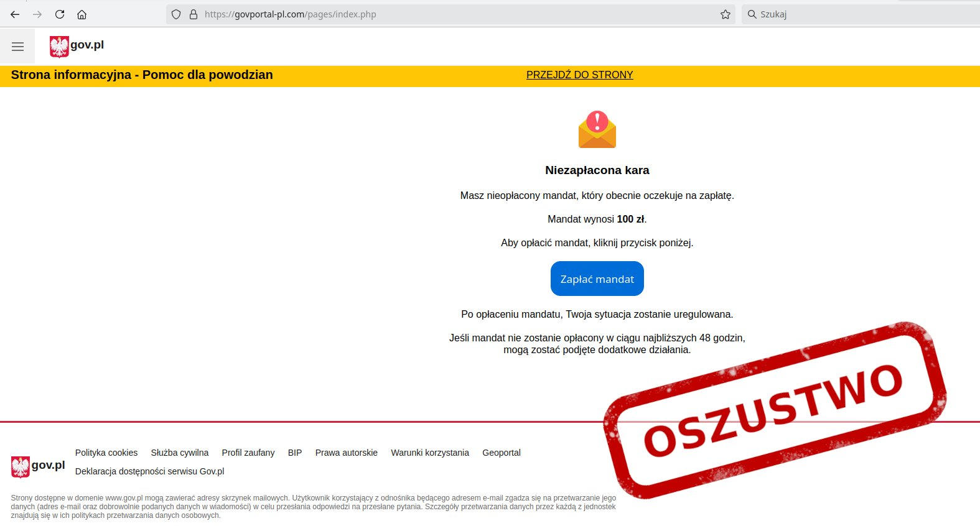Open Deklaracja dostępności serwisu Gov.pl link
The image size is (980, 526).
tap(150, 471)
